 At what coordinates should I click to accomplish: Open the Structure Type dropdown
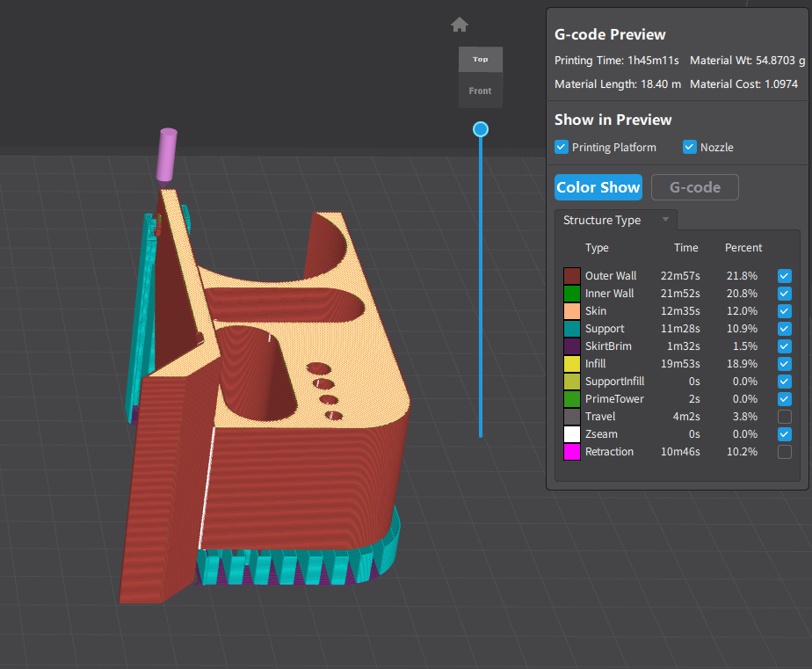click(615, 220)
